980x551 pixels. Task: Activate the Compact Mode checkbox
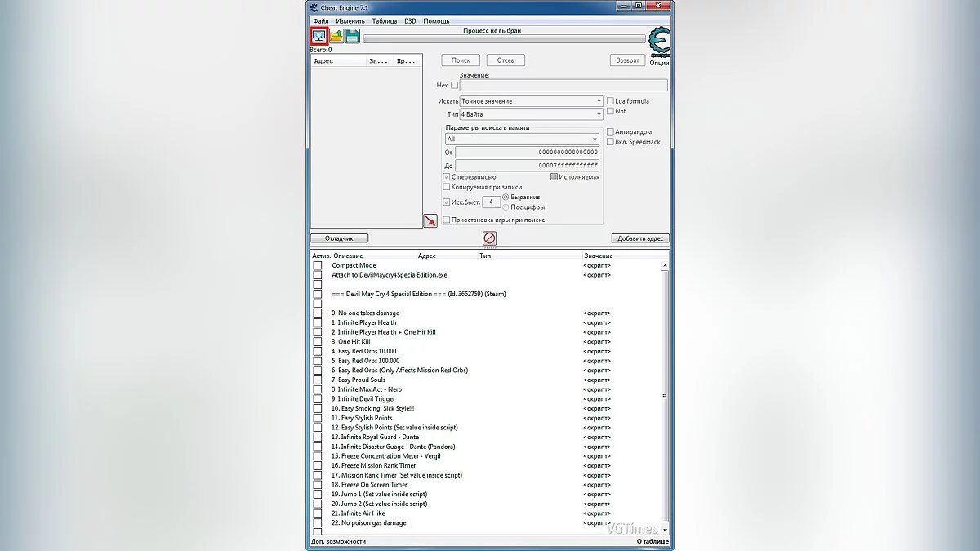(318, 265)
